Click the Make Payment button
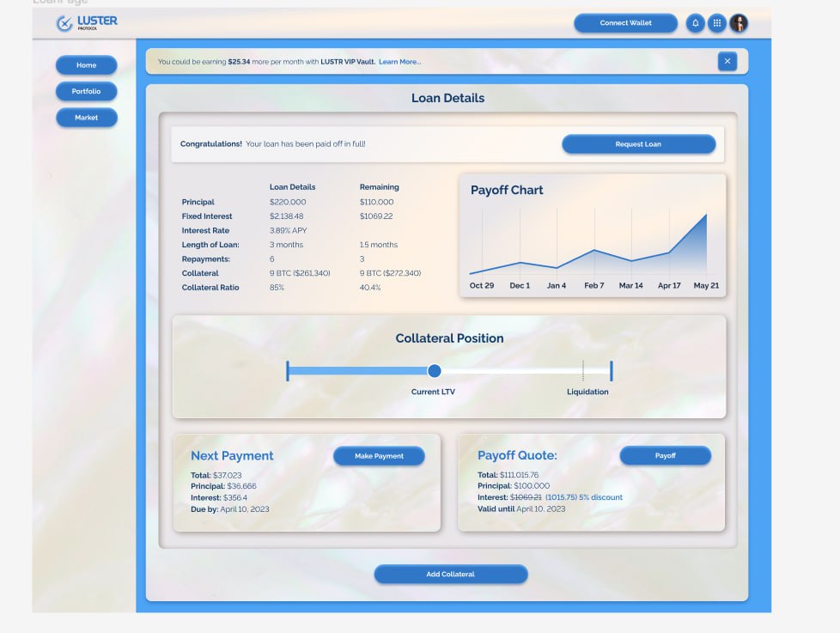840x633 pixels. point(379,456)
